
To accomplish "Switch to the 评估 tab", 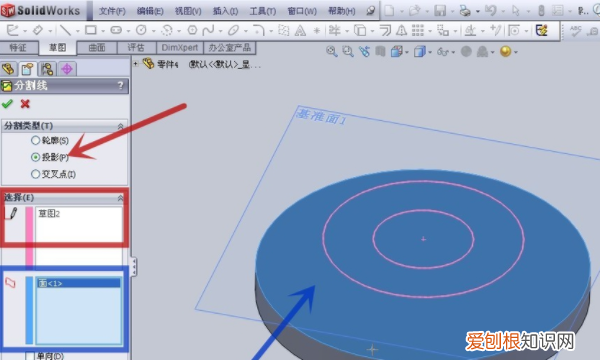I will (136, 48).
